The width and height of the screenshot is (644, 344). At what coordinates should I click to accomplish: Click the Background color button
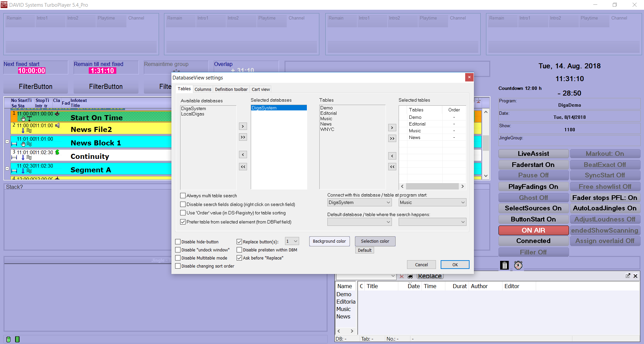click(x=329, y=241)
